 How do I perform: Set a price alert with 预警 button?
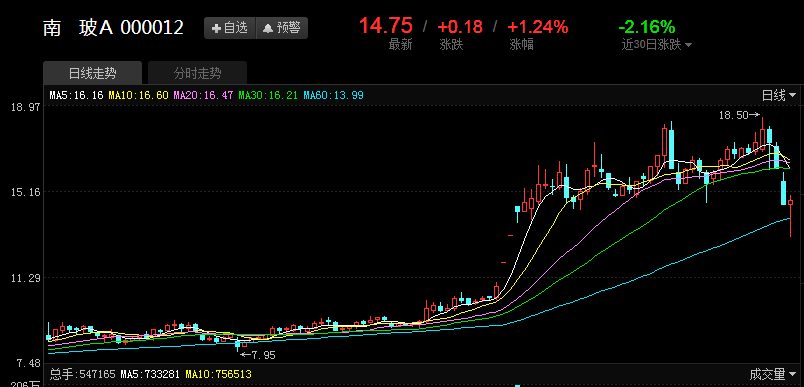tap(282, 28)
